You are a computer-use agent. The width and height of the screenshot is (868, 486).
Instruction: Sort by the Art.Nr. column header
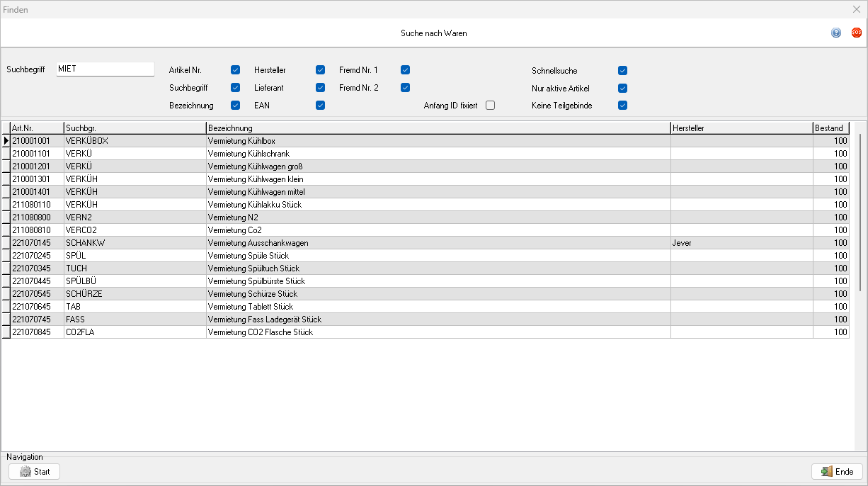(36, 128)
